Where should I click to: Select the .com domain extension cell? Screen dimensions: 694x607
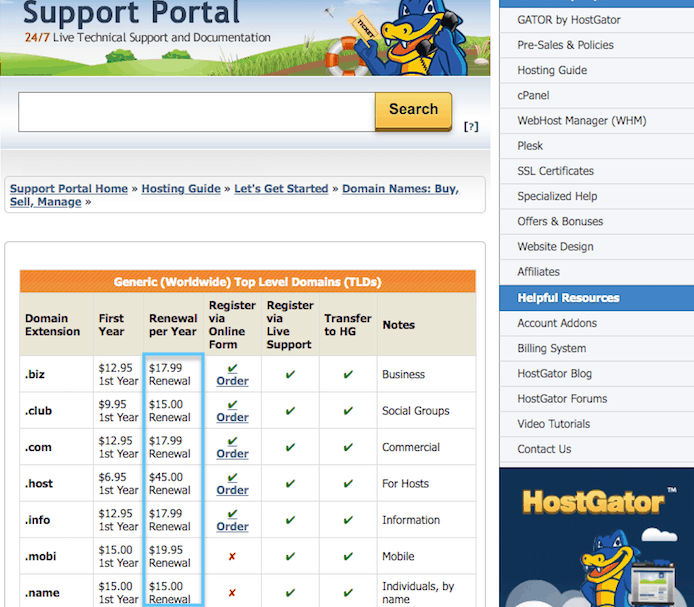tap(56, 447)
